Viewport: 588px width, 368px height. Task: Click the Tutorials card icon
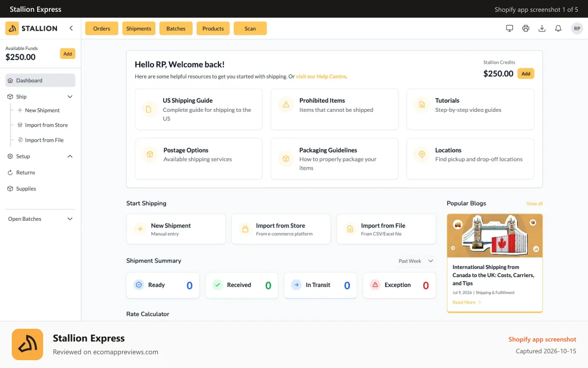[421, 105]
